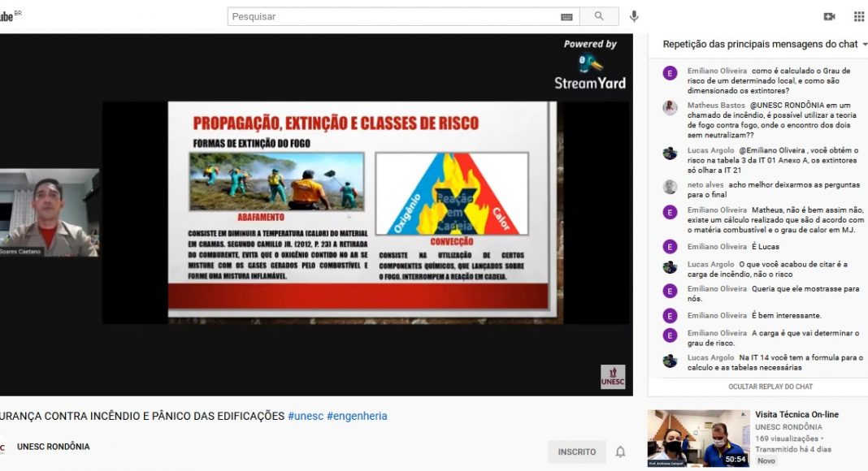868x471 pixels.
Task: Click Matheus Bastos's chat avatar
Action: point(670,108)
